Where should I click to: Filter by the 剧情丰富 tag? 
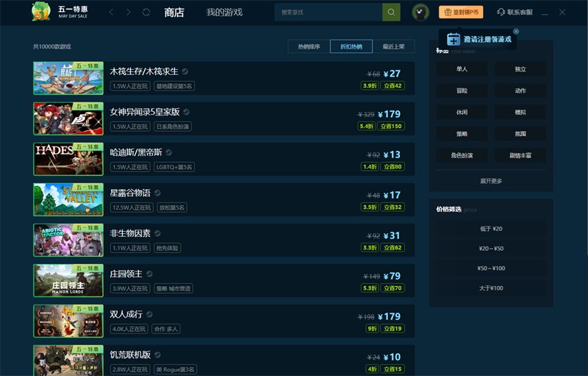pyautogui.click(x=520, y=155)
